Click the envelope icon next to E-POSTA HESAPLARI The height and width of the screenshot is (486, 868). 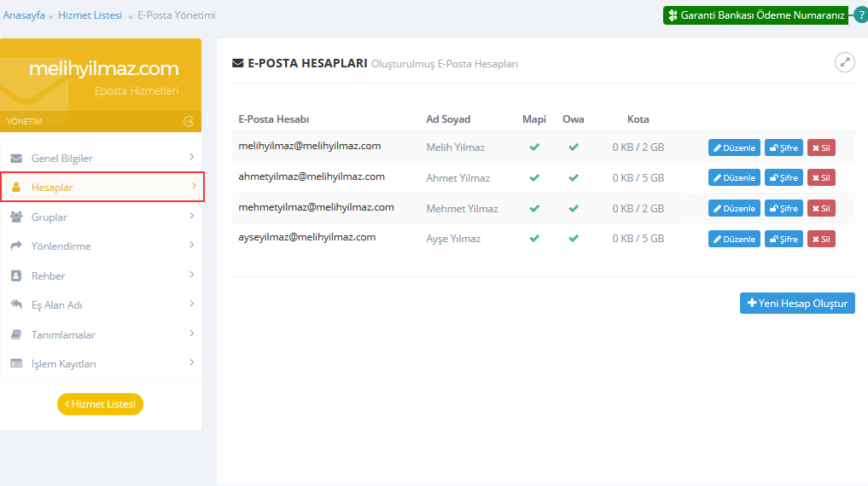click(238, 63)
